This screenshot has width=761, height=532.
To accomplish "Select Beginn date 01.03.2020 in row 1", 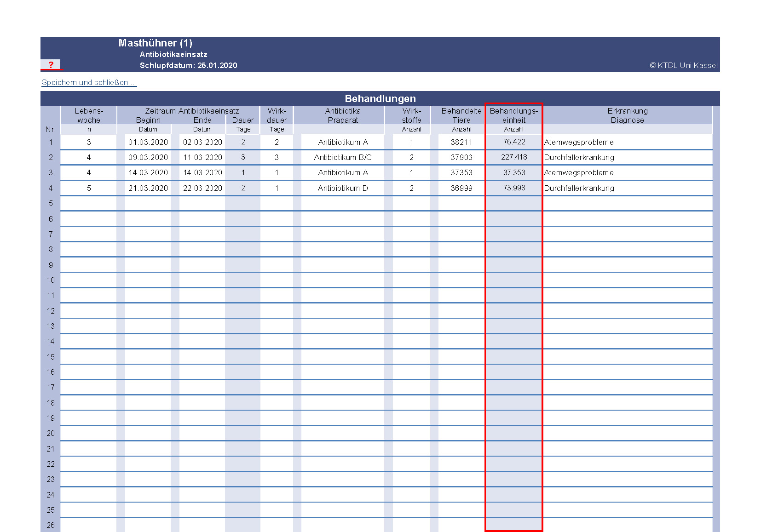I will coord(148,142).
